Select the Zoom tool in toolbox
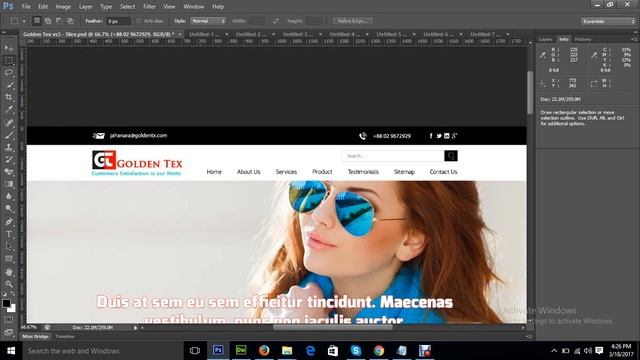The image size is (640, 360). click(9, 284)
